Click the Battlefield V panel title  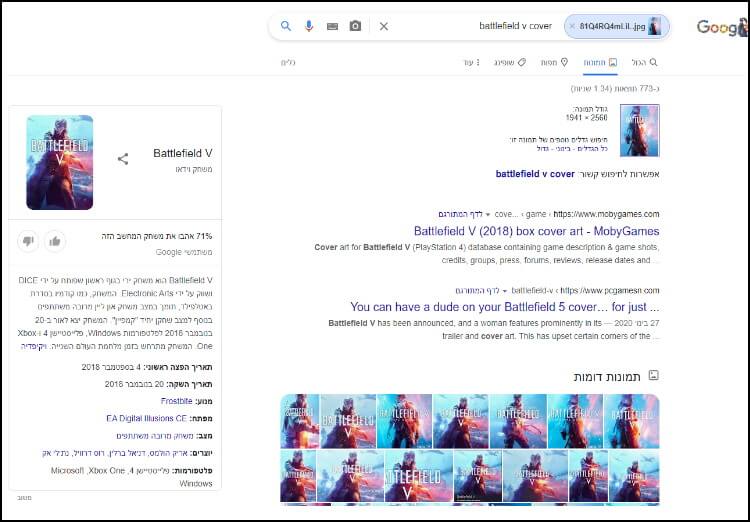(182, 153)
